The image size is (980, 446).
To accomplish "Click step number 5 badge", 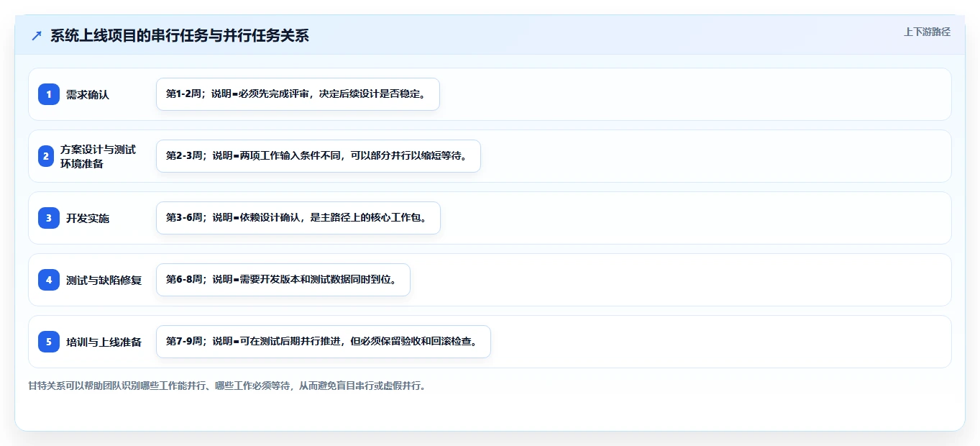I will (x=49, y=342).
